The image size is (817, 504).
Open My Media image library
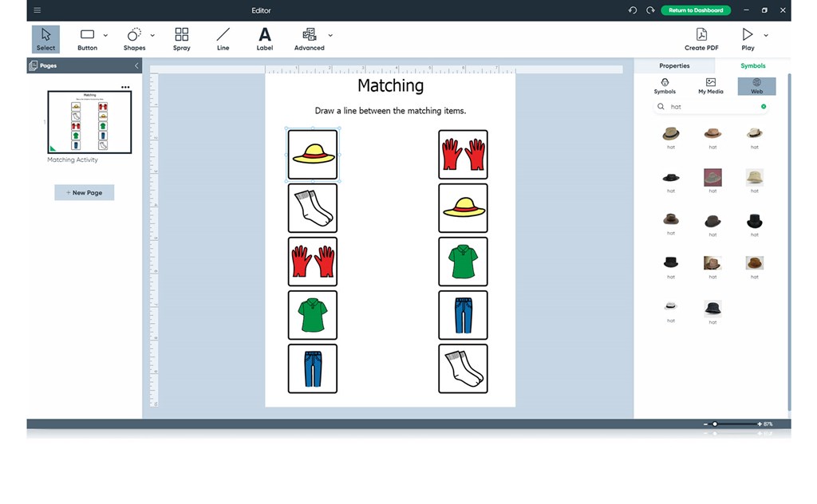click(x=710, y=86)
